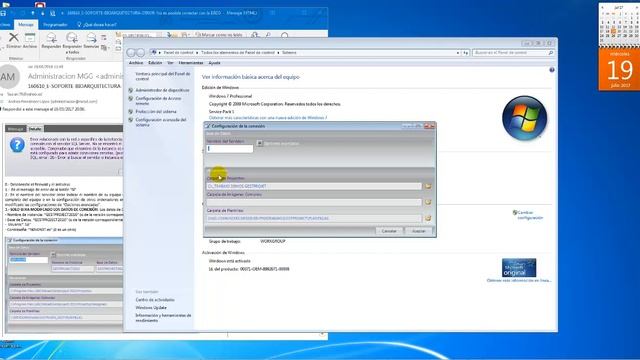This screenshot has width=640, height=360.
Task: Click the blue question mark icon in email
Action: pyautogui.click(x=17, y=145)
